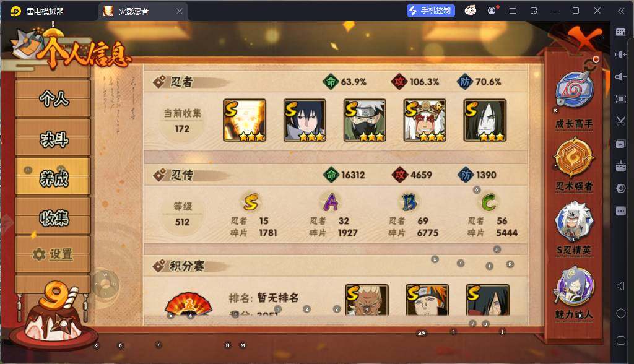Image resolution: width=634 pixels, height=364 pixels.
Task: Select the Sasuke ninja portrait
Action: click(305, 120)
